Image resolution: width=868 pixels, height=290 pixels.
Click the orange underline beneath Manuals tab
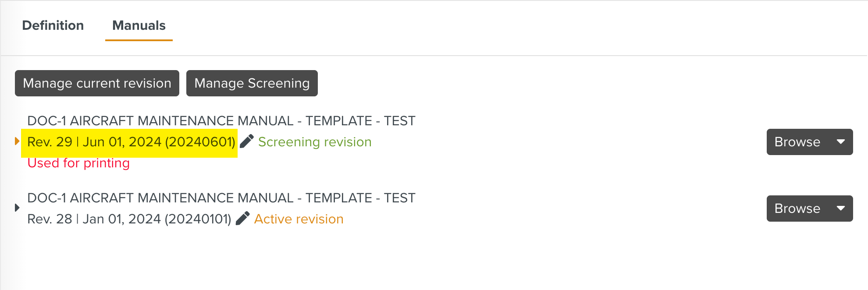[x=139, y=40]
